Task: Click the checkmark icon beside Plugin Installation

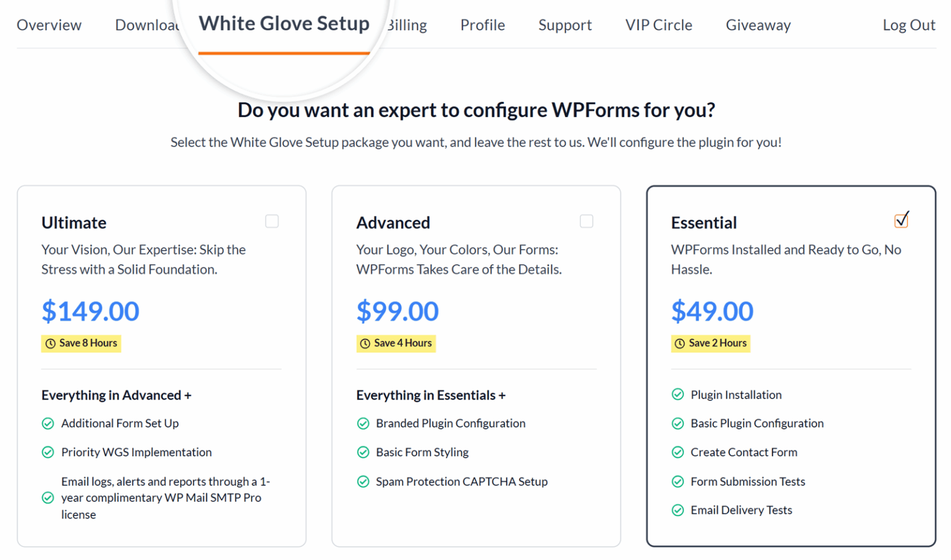Action: [677, 395]
